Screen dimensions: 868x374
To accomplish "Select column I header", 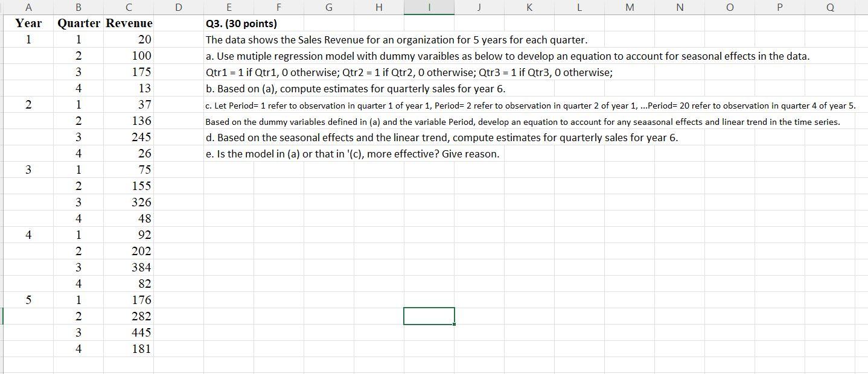I will (429, 7).
